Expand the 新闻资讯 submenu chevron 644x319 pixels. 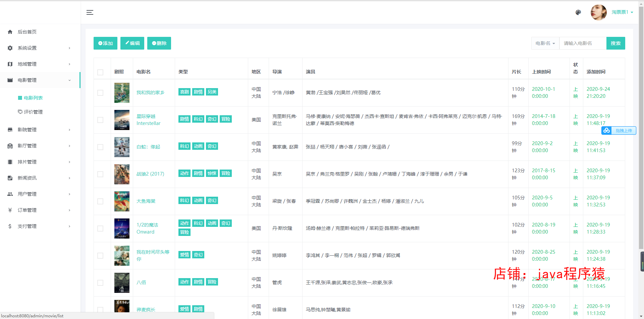click(x=69, y=178)
